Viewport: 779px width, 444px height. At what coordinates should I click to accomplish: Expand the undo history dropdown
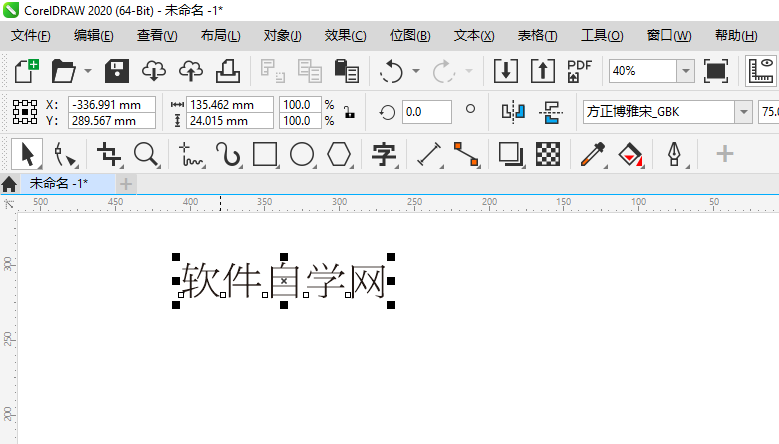[416, 71]
